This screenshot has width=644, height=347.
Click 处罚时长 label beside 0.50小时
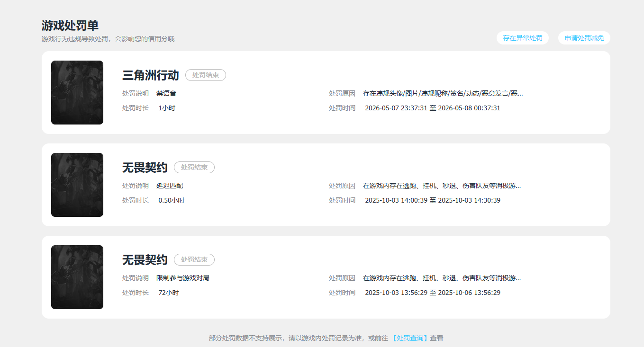136,200
